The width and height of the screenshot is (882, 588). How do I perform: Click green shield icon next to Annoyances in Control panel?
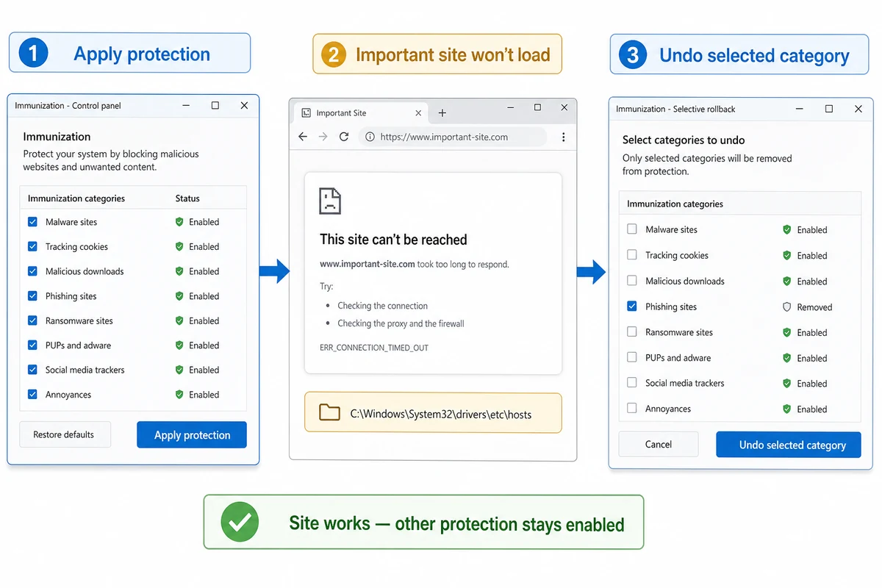click(x=179, y=395)
